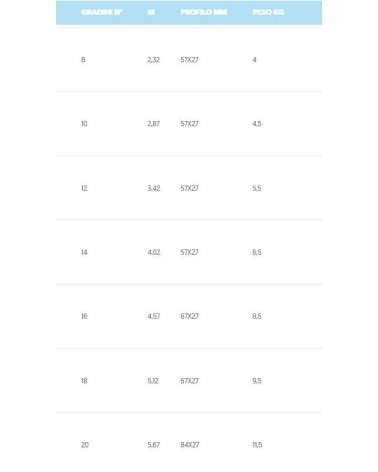The width and height of the screenshot is (378, 472).
Task: Select weight value 4,5
Action: click(257, 124)
